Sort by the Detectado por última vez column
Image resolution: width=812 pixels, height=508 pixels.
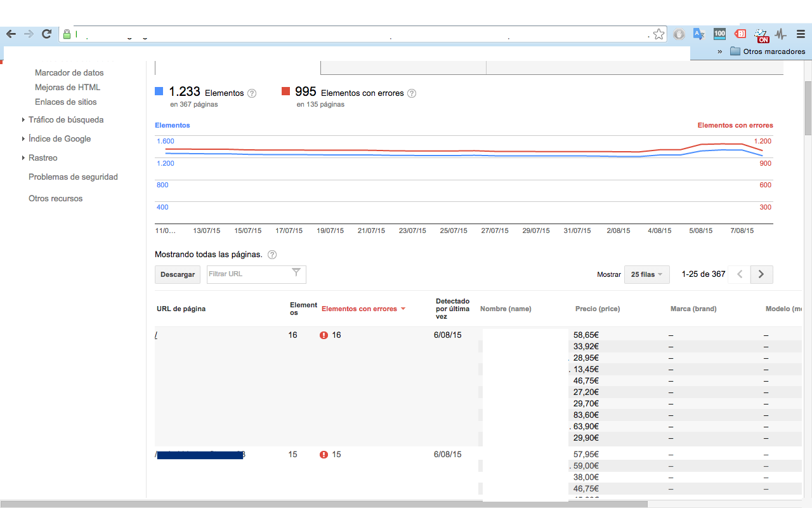(452, 309)
